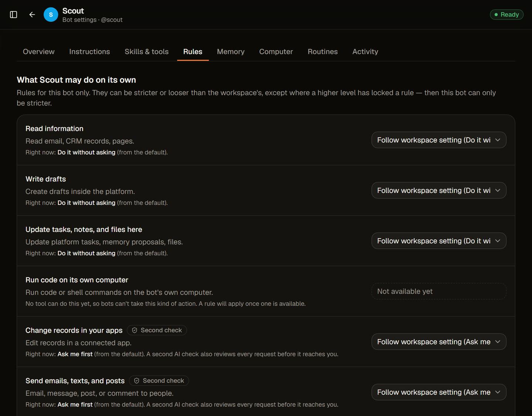Click the 'Read information' rule title
Screen dimensions: 532x416
tap(54, 128)
